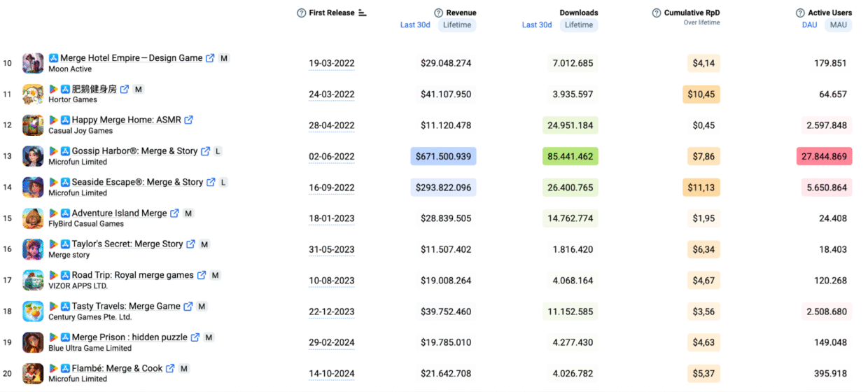Click the Gossip Harbor app thumbnail
This screenshot has width=868, height=392.
[33, 156]
